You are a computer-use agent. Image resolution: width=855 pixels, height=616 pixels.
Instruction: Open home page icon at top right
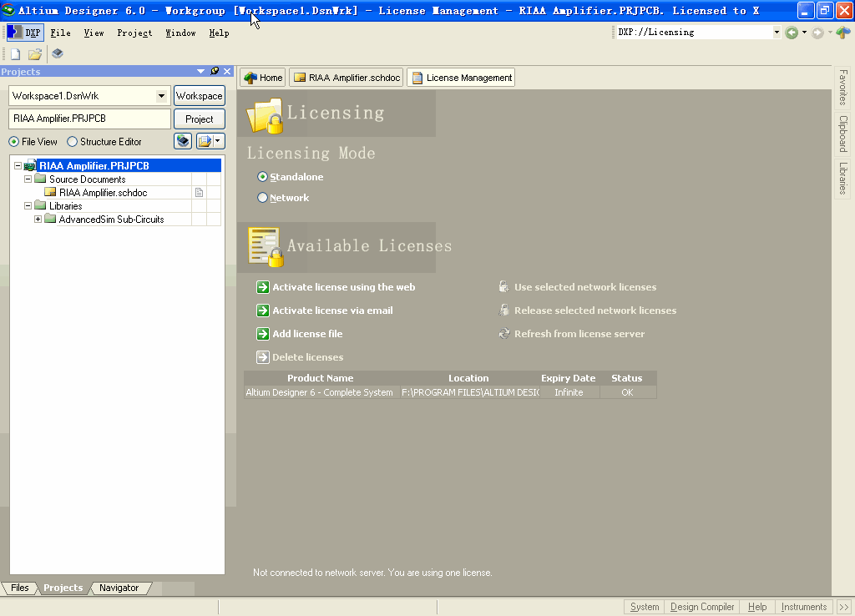pyautogui.click(x=843, y=33)
